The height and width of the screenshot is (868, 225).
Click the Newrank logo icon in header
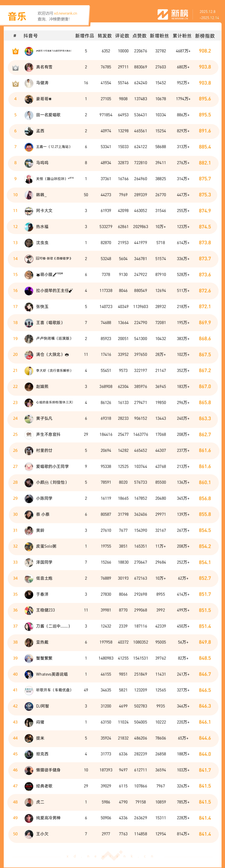(163, 14)
